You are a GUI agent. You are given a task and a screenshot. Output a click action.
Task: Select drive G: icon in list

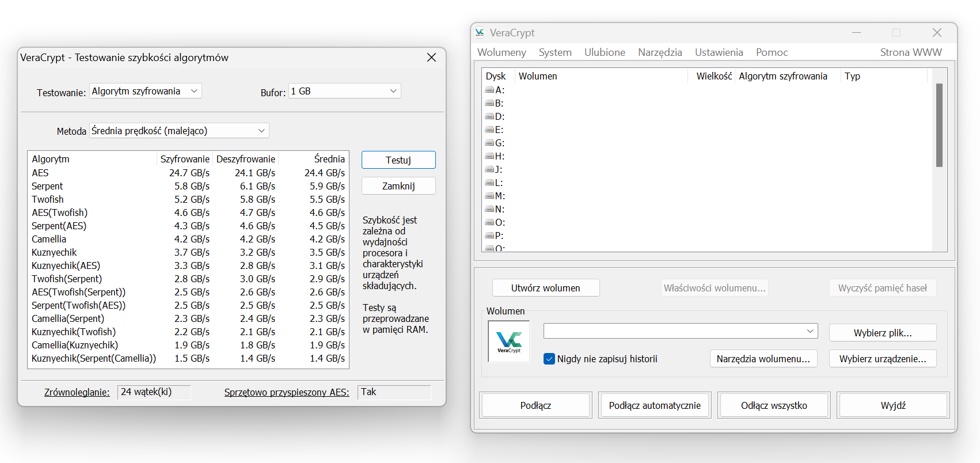489,143
